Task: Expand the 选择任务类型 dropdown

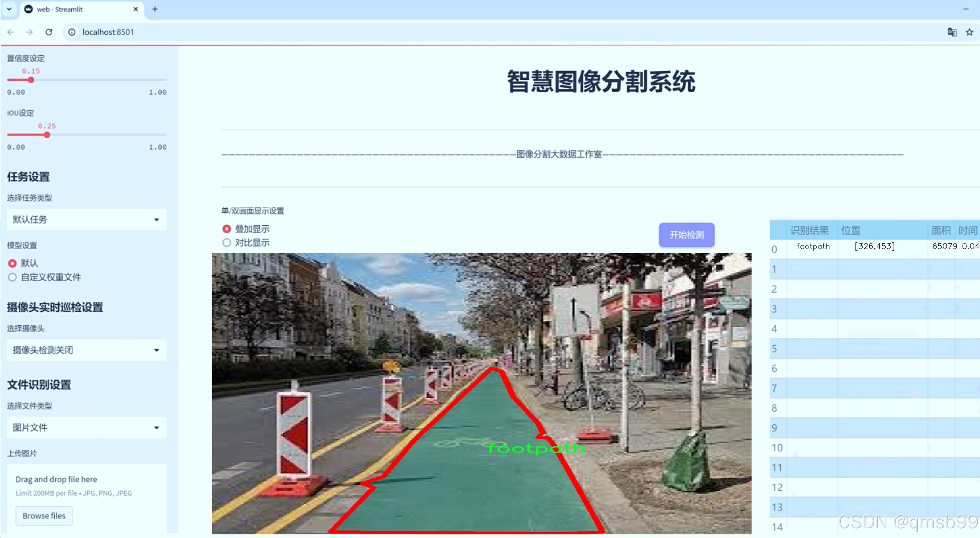Action: point(87,220)
